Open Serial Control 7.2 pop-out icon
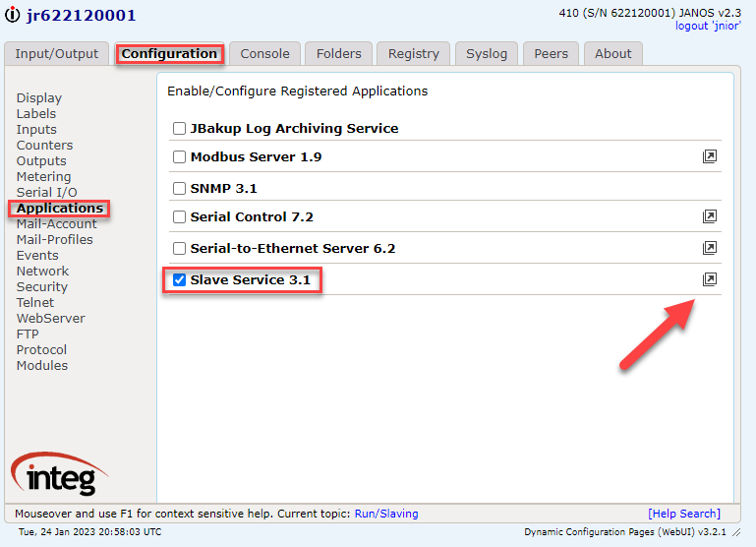 coord(710,216)
